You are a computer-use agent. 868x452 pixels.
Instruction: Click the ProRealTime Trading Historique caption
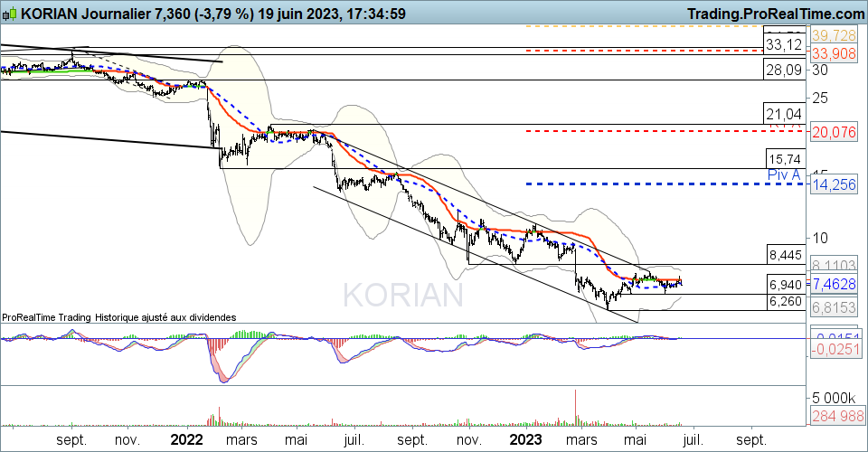pyautogui.click(x=119, y=317)
